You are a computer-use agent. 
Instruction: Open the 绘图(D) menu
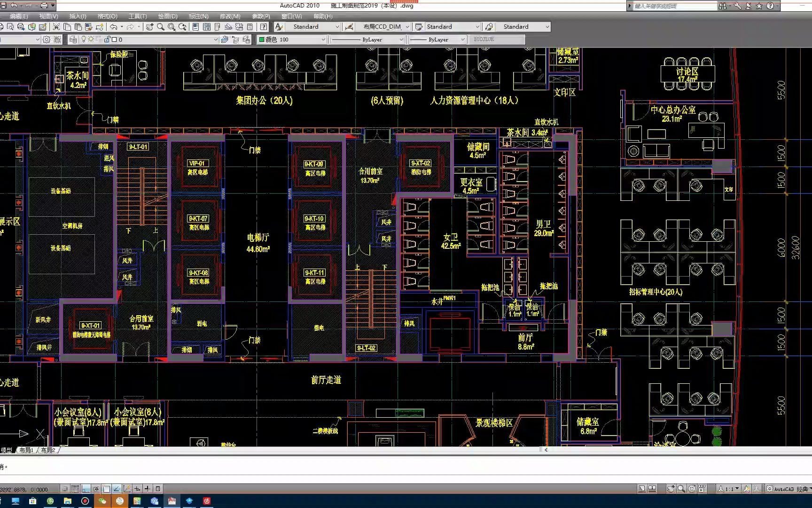click(167, 16)
